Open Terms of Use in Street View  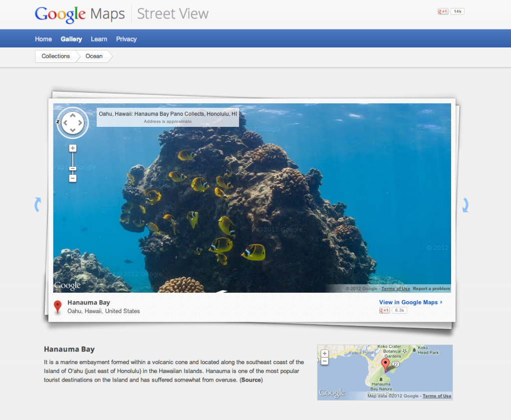pos(396,289)
